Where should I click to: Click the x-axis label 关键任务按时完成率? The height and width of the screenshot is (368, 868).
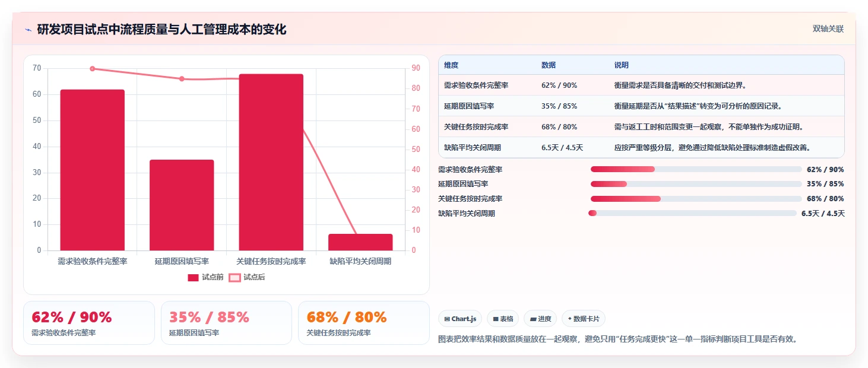click(271, 261)
